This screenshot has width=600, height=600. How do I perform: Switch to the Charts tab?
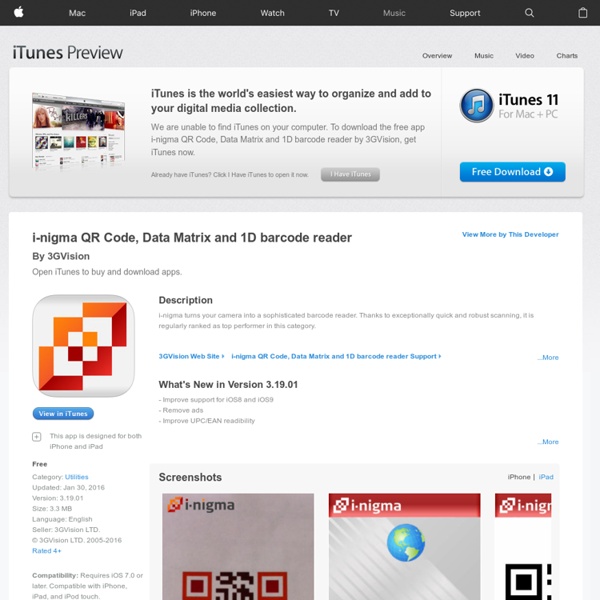pos(567,55)
